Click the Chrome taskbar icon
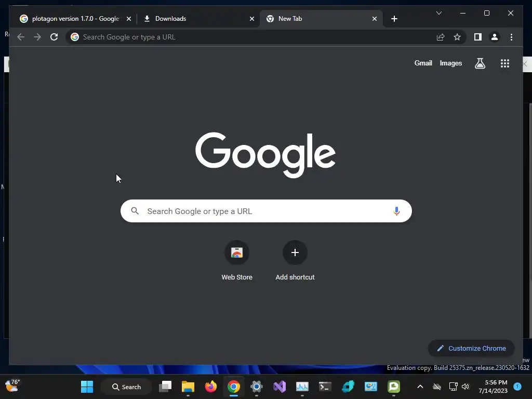This screenshot has height=399, width=532. (233, 387)
